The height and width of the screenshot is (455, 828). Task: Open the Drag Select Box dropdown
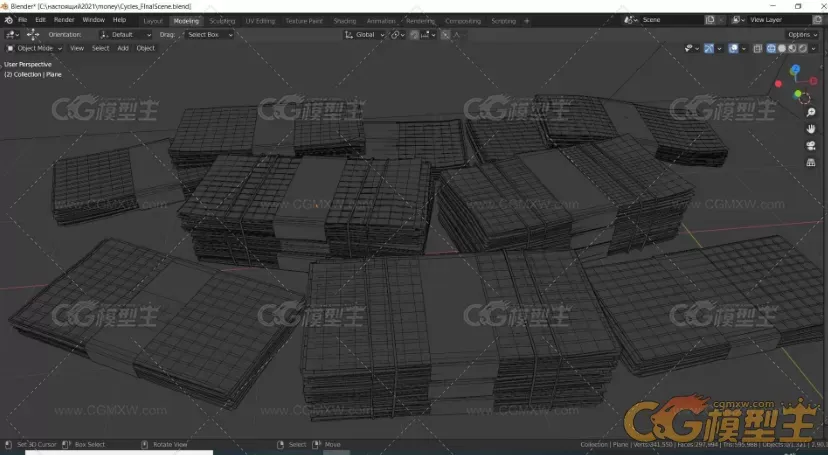tap(208, 35)
